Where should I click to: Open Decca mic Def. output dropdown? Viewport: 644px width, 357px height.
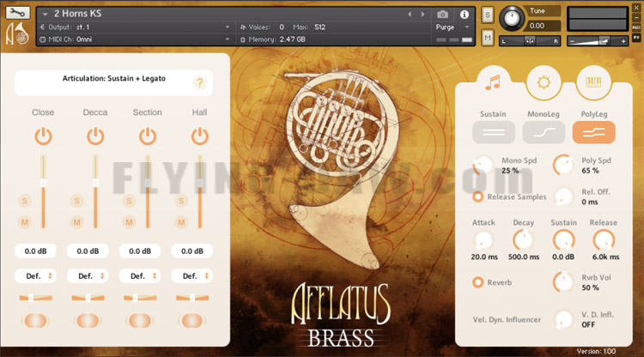coord(88,276)
